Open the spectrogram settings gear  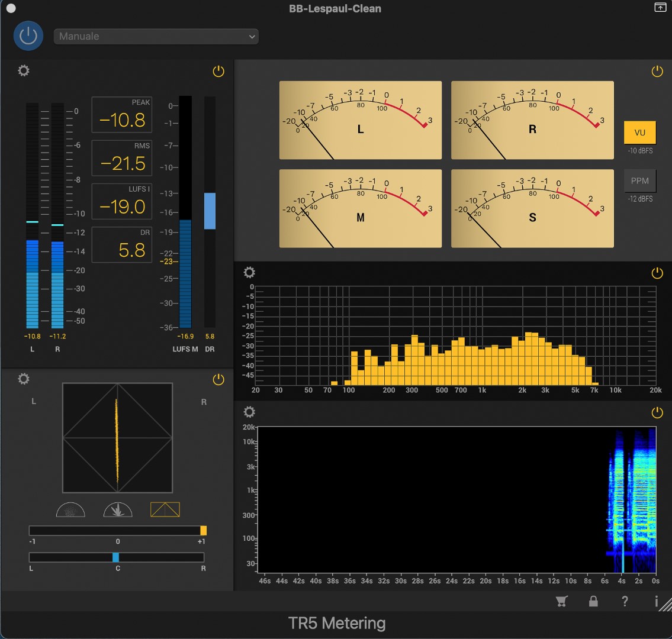click(x=250, y=412)
